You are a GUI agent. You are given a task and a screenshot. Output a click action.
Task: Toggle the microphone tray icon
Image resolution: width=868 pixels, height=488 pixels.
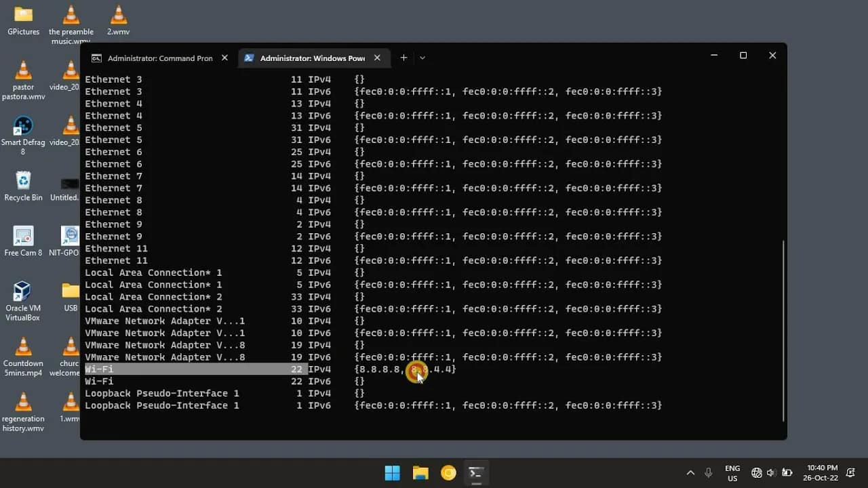708,472
